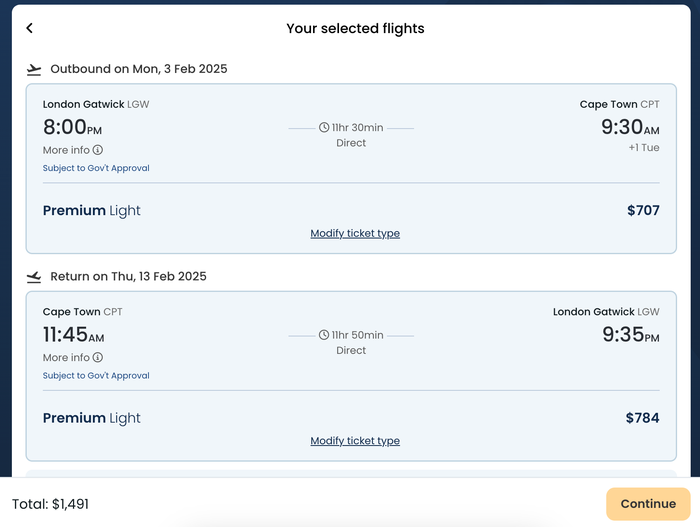
Task: Click the back arrow at top left
Action: (x=29, y=28)
